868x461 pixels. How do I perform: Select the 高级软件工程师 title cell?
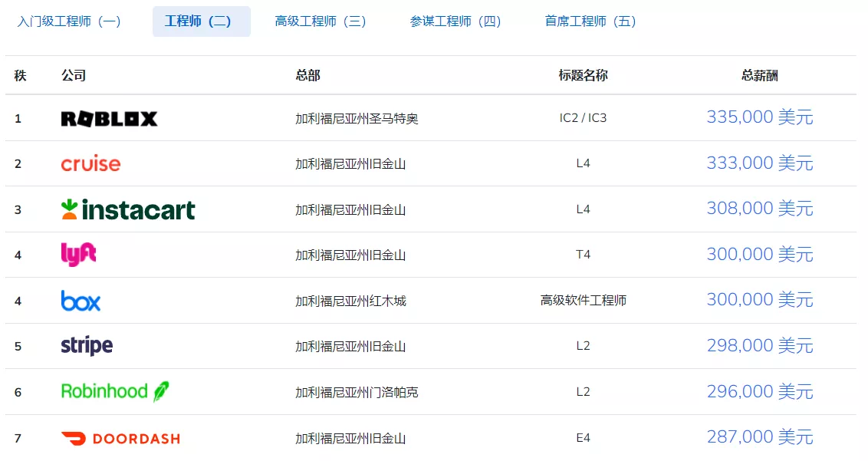click(x=583, y=301)
